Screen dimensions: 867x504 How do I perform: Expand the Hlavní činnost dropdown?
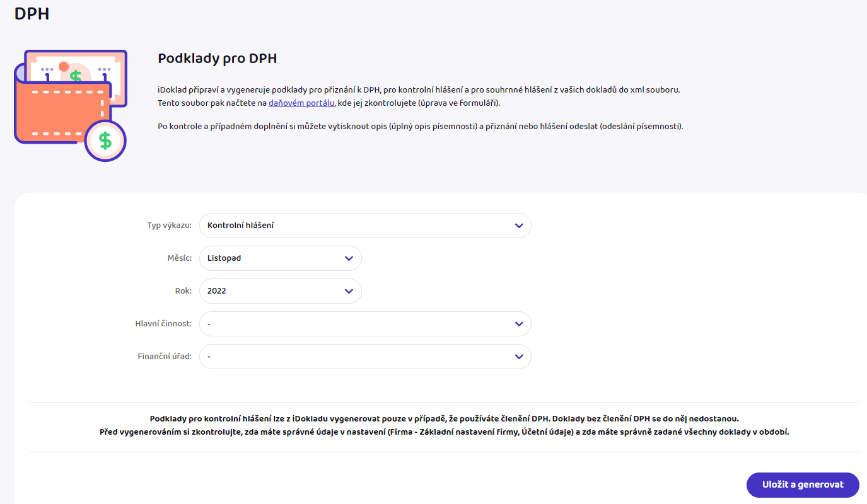click(x=365, y=324)
